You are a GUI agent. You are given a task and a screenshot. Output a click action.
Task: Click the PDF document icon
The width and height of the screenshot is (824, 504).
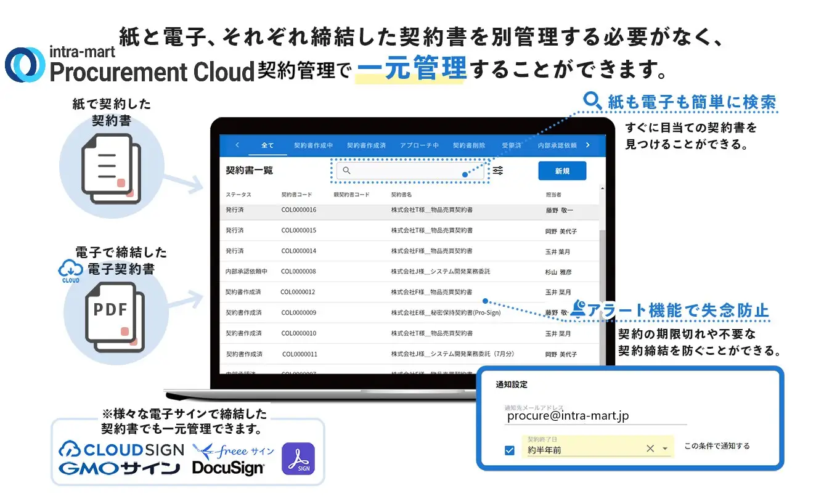click(x=114, y=318)
